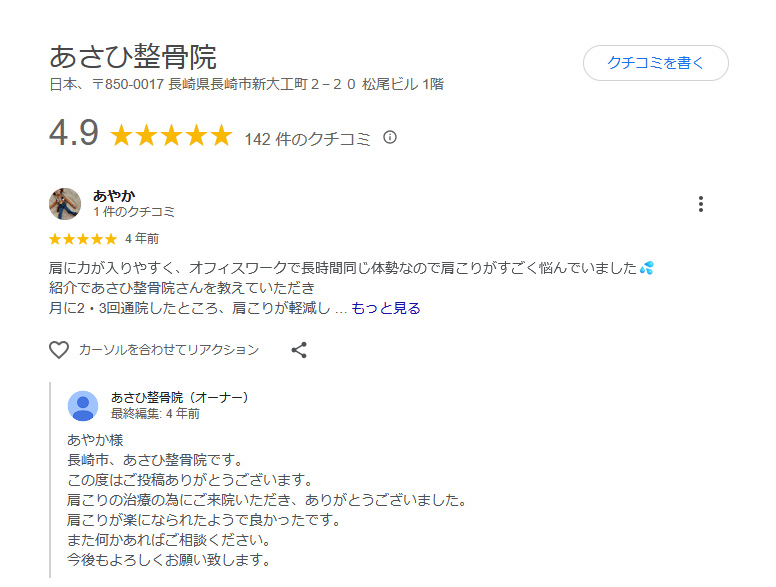Click the クチコミを書く button

[655, 63]
